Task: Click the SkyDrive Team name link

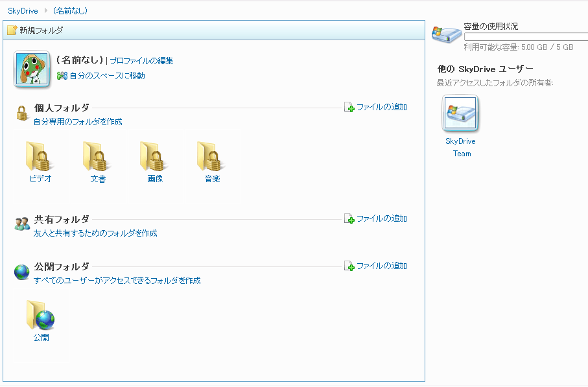Action: tap(461, 147)
